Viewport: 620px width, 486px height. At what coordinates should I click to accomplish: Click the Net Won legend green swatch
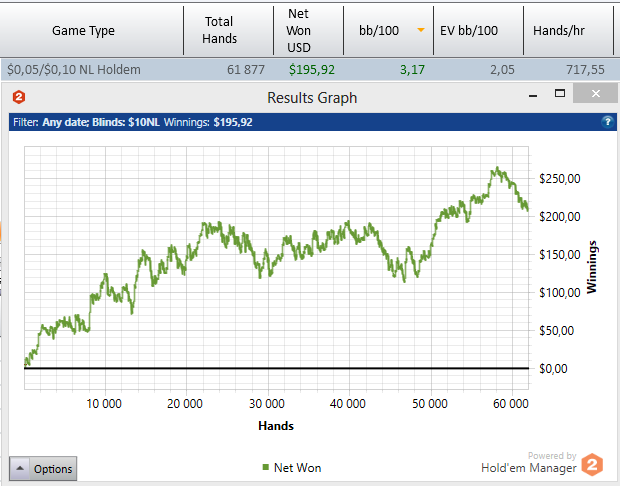pyautogui.click(x=266, y=467)
